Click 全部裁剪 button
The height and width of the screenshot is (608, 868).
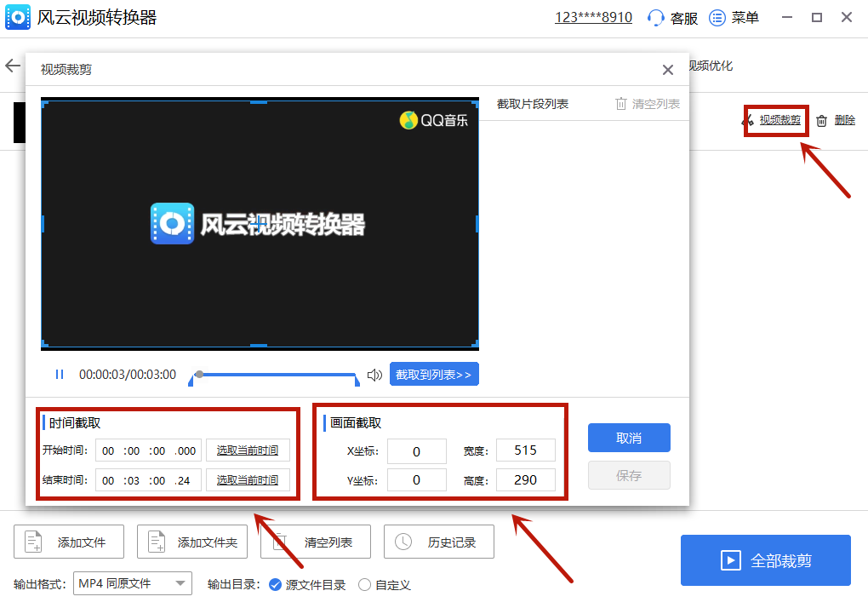pos(766,559)
